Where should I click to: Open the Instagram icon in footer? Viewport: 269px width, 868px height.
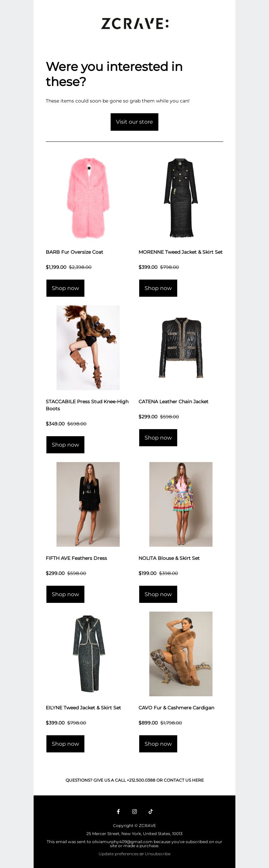134,812
